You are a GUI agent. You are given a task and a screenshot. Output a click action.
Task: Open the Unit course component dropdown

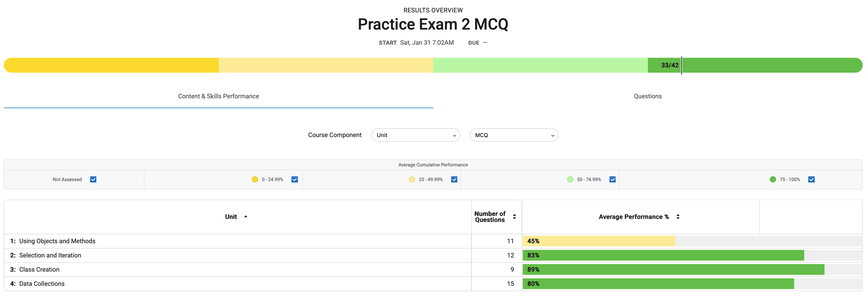pyautogui.click(x=415, y=135)
